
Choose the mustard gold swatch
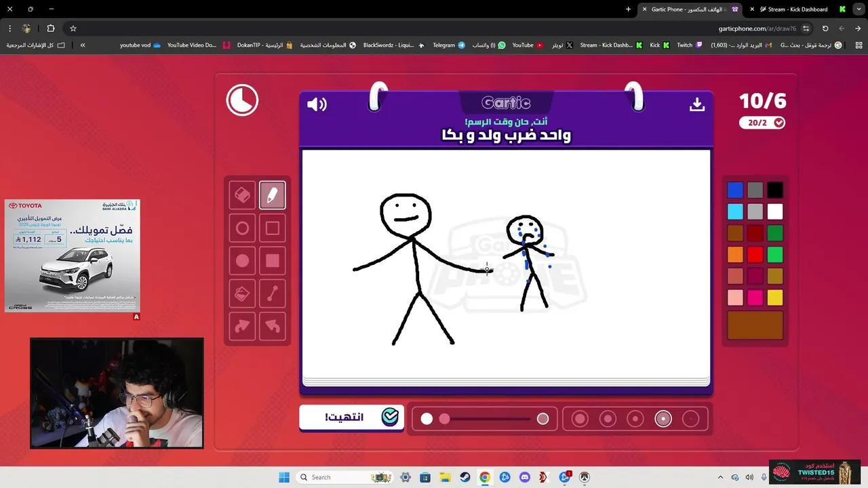pyautogui.click(x=775, y=276)
